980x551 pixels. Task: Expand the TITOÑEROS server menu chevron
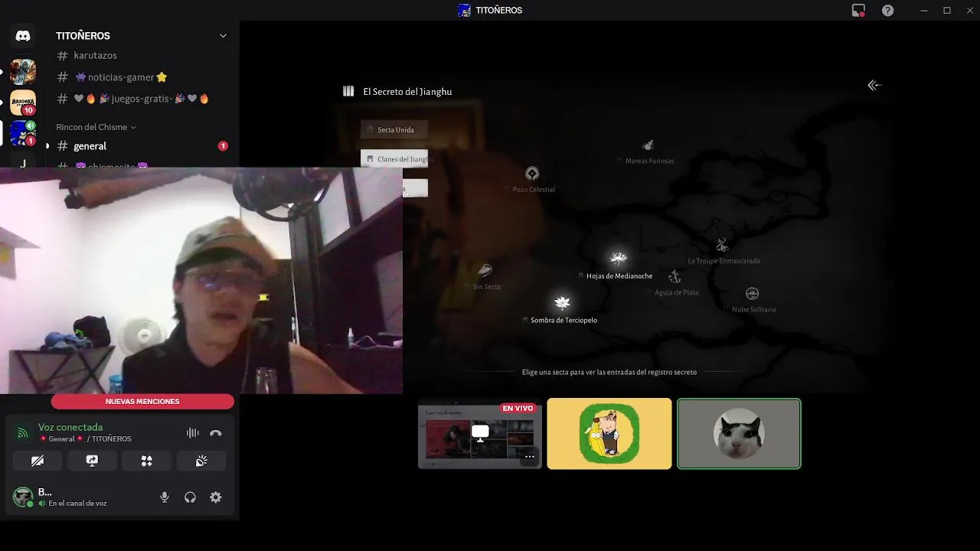tap(223, 36)
